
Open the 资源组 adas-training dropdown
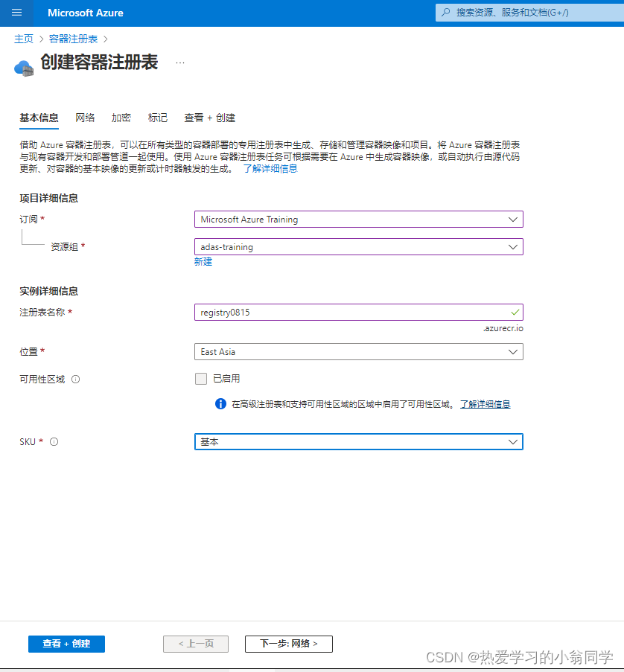358,247
